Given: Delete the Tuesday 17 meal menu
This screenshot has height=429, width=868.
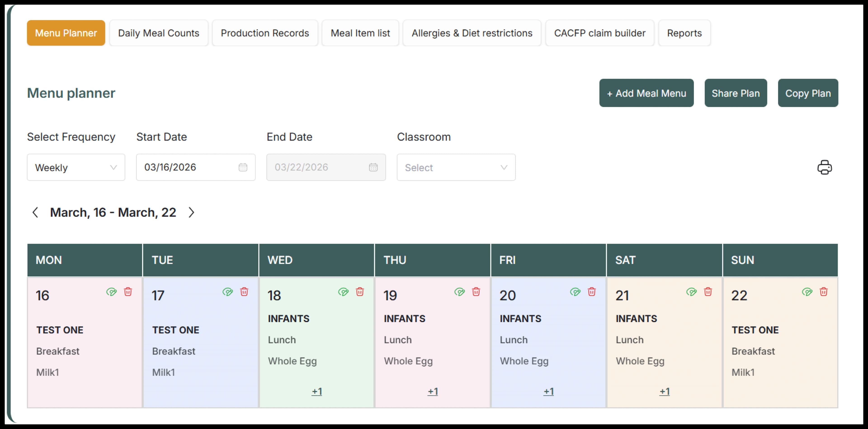Looking at the screenshot, I should (x=244, y=292).
